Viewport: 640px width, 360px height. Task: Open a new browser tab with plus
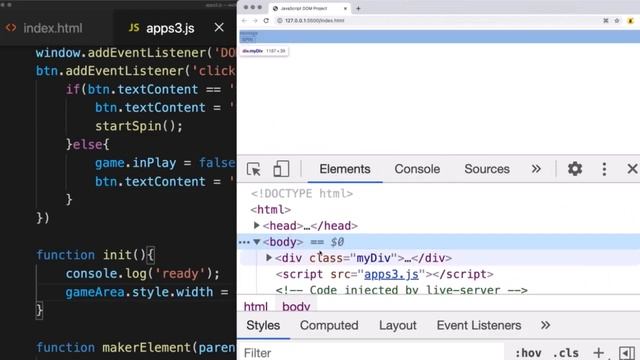pyautogui.click(x=358, y=8)
